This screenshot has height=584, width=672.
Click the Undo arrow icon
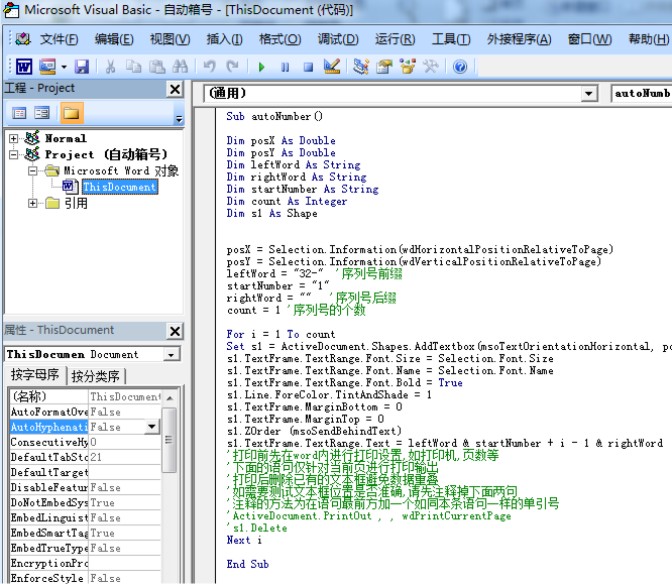(209, 66)
